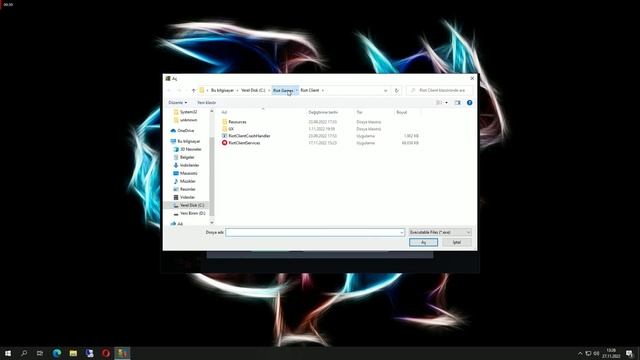Open the taskbar clock and date
Viewport: 640px width, 360px height.
point(611,353)
